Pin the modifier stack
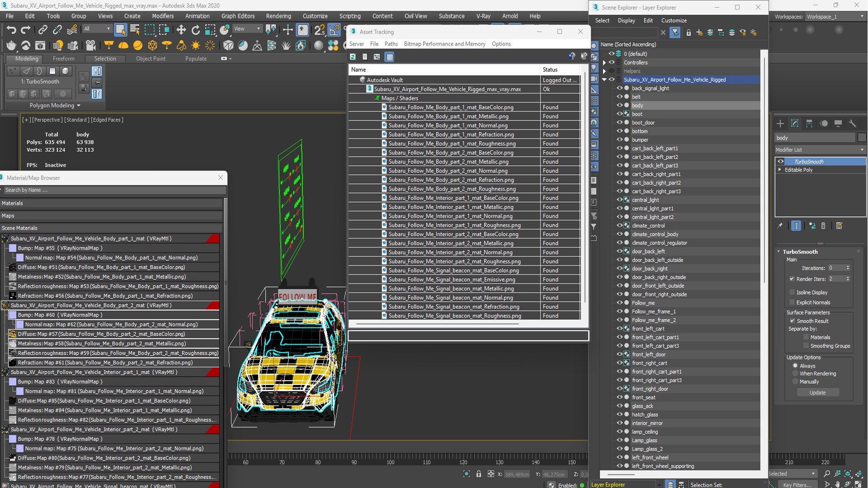868x488 pixels. (780, 226)
